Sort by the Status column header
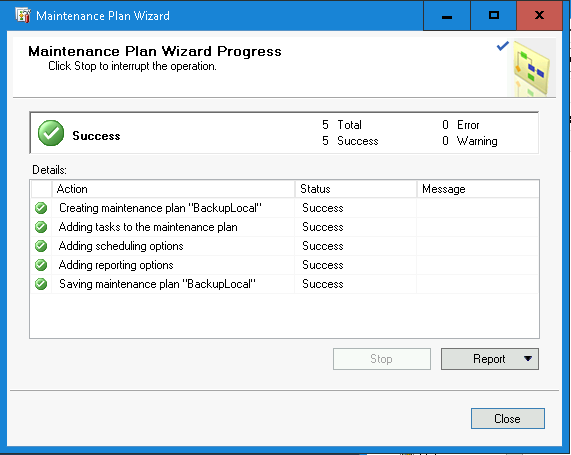The height and width of the screenshot is (455, 571). click(356, 189)
